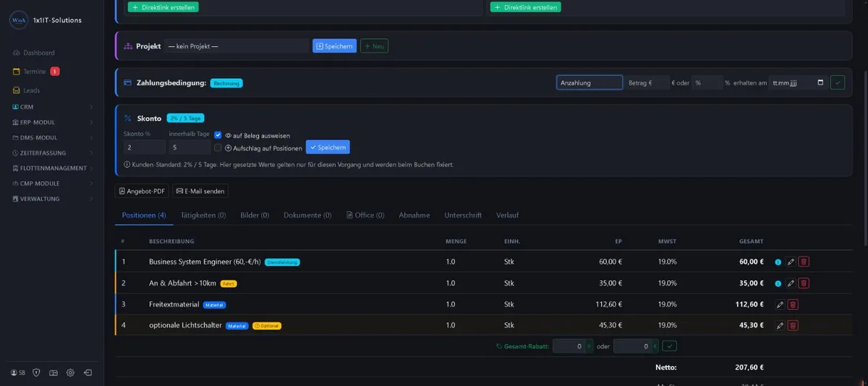
Task: Click the E-Mail senden button
Action: [200, 191]
